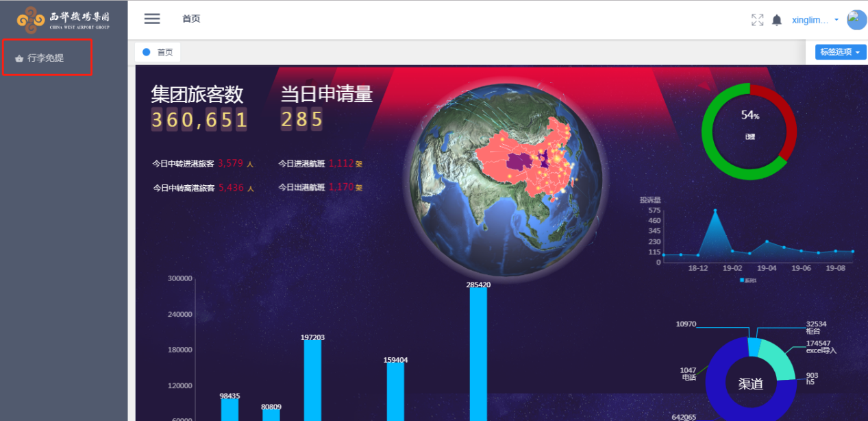Viewport: 868px width, 421px height.
Task: Click the 19-04 axis label
Action: (x=767, y=268)
